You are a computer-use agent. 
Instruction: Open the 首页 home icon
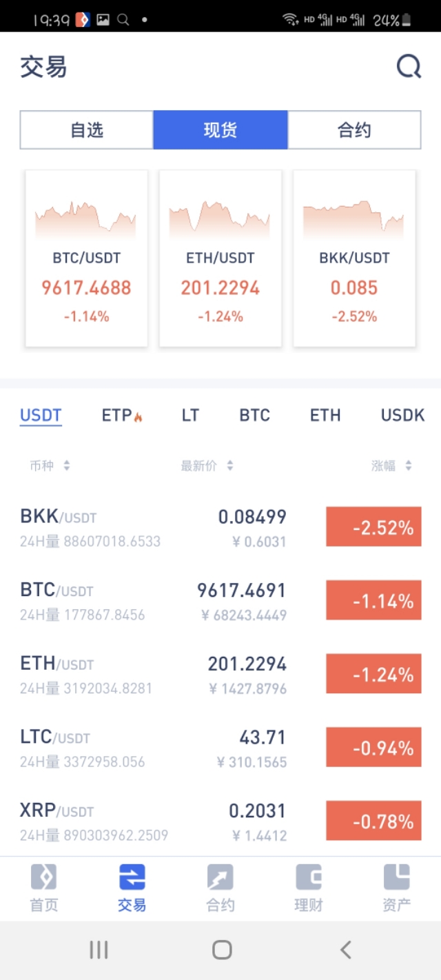point(43,878)
